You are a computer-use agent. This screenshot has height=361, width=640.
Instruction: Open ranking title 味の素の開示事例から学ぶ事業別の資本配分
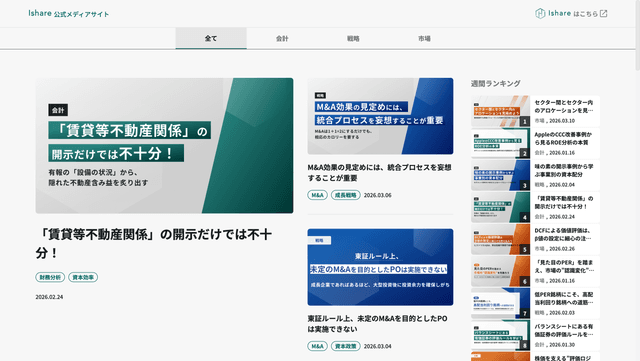[564, 170]
